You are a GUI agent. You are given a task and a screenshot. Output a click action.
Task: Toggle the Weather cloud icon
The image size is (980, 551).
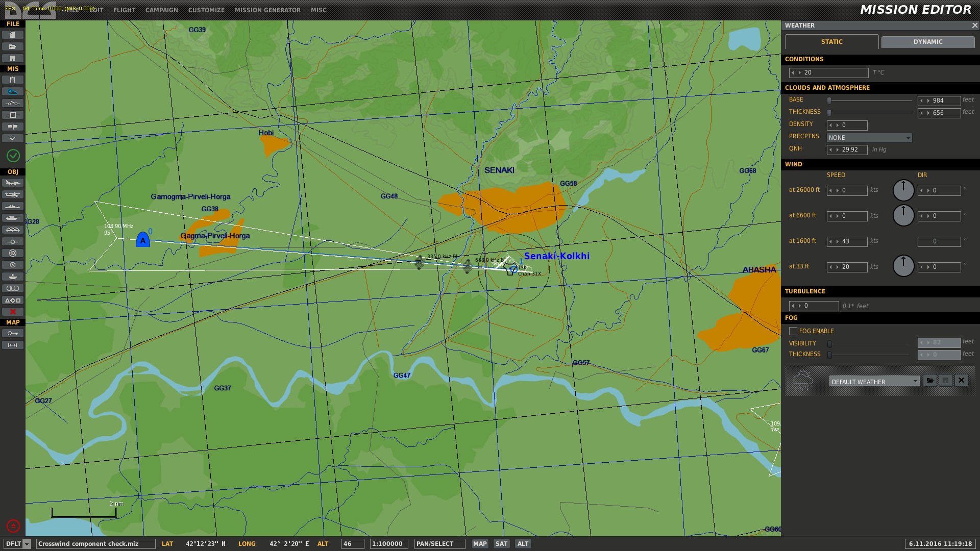(x=13, y=91)
